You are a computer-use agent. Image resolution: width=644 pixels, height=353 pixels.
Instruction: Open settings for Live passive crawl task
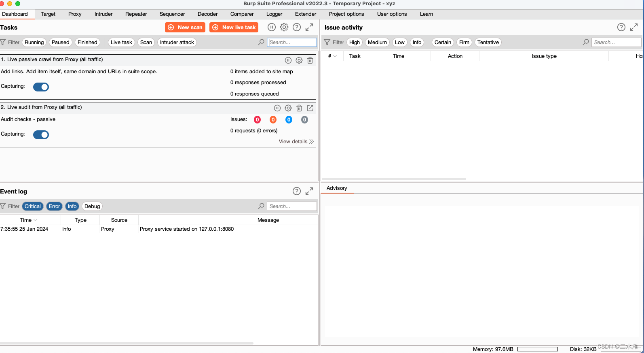[x=299, y=60]
